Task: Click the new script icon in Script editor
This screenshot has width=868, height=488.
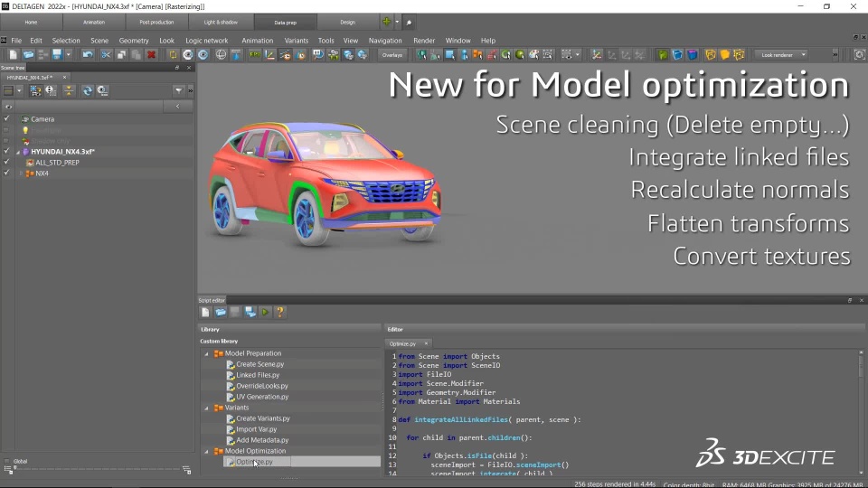Action: point(205,312)
